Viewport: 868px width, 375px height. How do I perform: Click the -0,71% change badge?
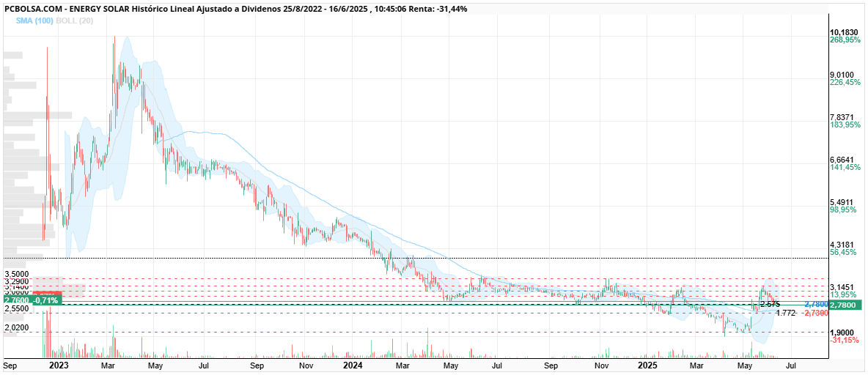[x=45, y=300]
